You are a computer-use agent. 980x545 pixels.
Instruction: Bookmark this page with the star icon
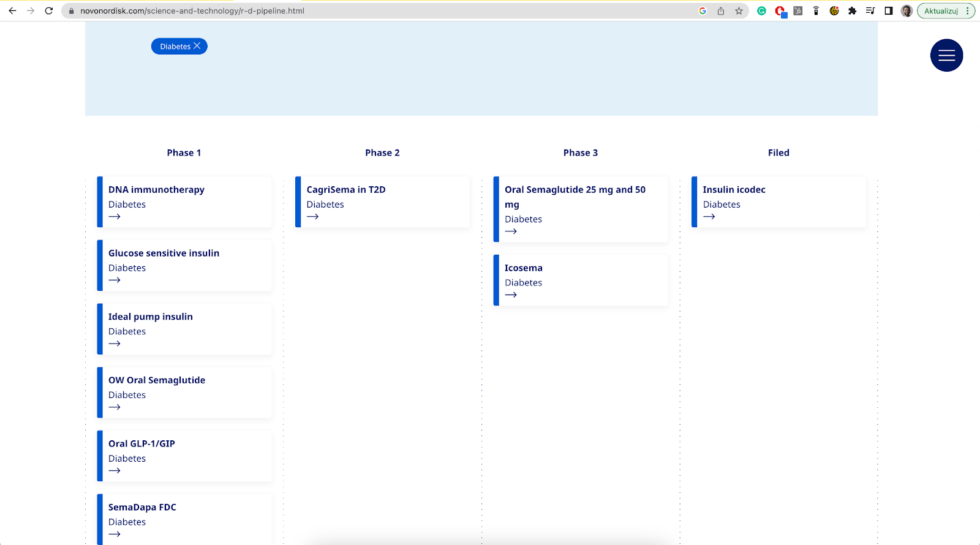click(739, 11)
